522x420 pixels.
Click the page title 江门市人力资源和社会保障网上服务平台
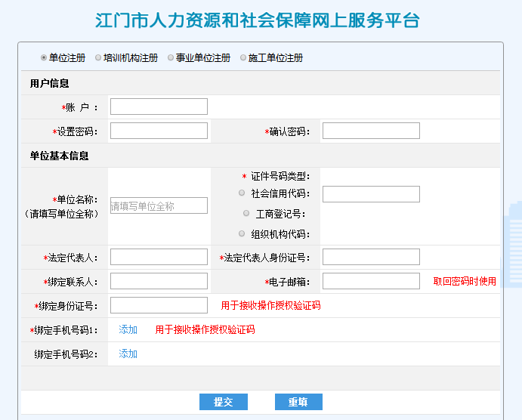pyautogui.click(x=258, y=20)
